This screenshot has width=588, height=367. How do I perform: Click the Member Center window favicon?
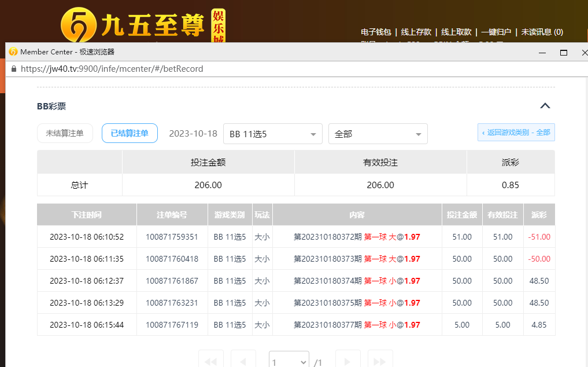(x=13, y=52)
